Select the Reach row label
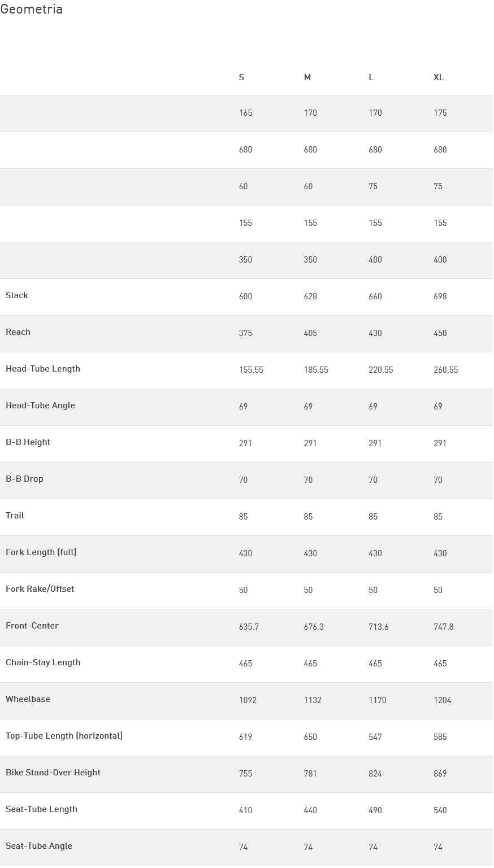The width and height of the screenshot is (494, 868). (18, 332)
